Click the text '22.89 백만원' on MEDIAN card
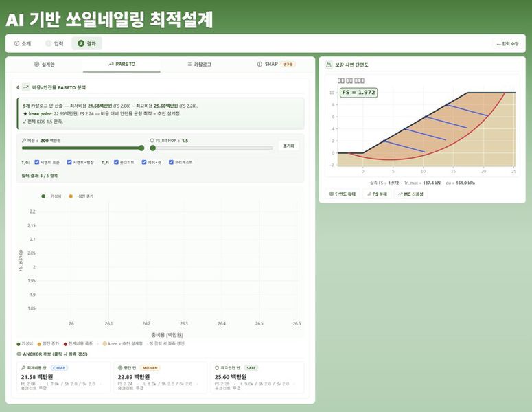This screenshot has width=532, height=412. click(x=134, y=377)
